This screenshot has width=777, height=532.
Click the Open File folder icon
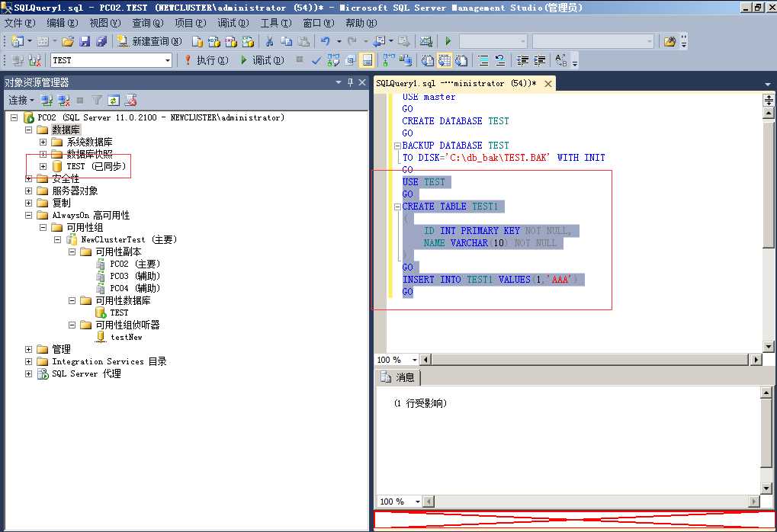point(68,42)
